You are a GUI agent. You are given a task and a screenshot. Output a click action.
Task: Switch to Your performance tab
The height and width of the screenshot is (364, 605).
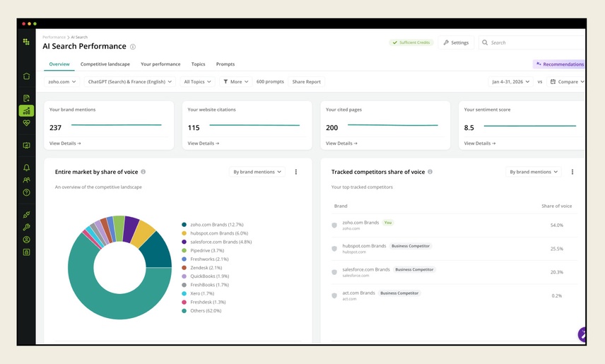click(x=160, y=64)
